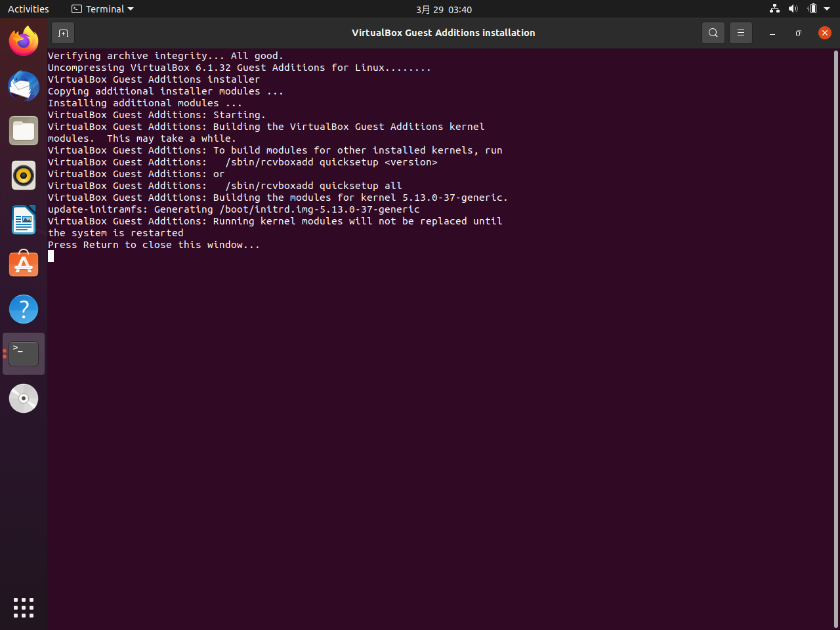Launch Thunderbird mail from the dock
The width and height of the screenshot is (840, 630).
click(24, 86)
